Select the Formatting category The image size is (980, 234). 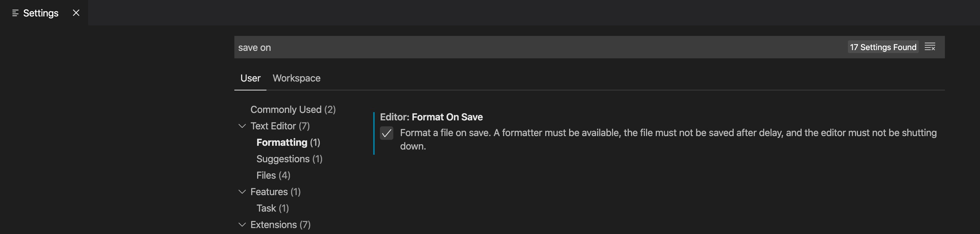pyautogui.click(x=288, y=142)
